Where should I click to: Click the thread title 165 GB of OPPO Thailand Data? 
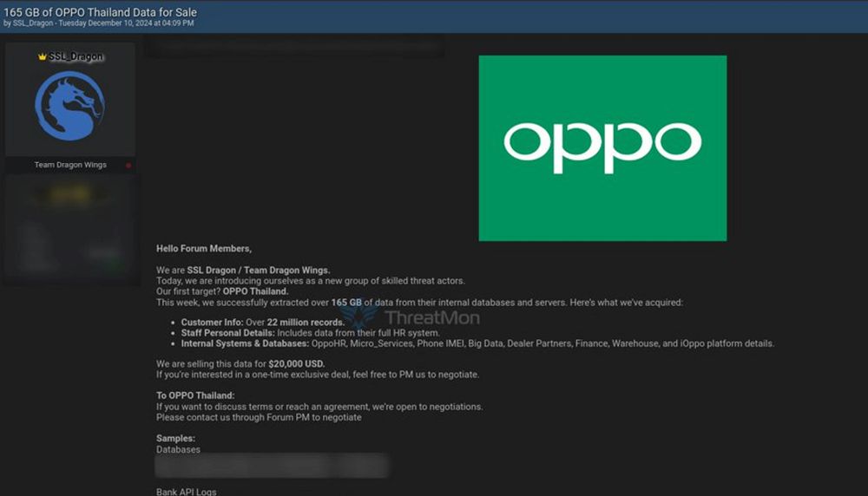(x=100, y=11)
